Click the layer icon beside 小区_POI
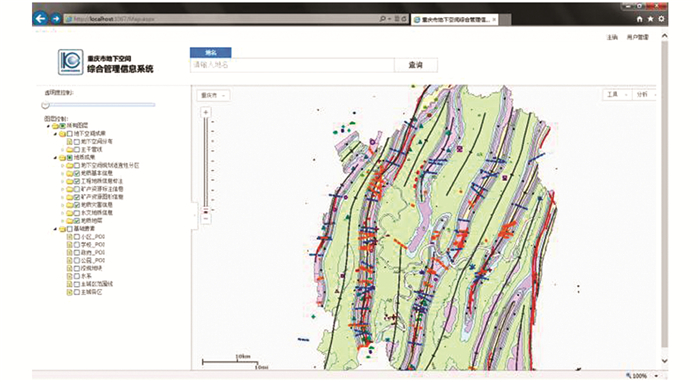 point(69,237)
